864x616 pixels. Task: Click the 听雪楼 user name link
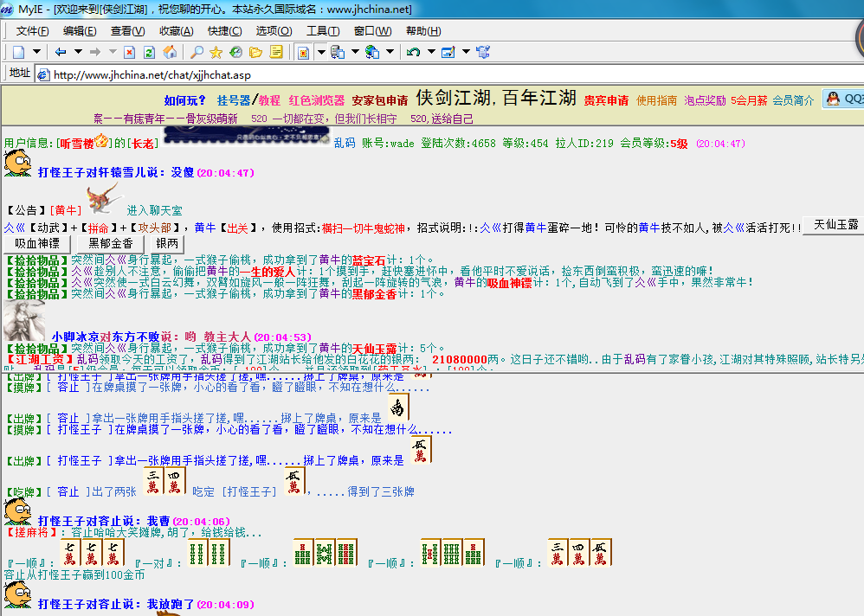[x=76, y=144]
